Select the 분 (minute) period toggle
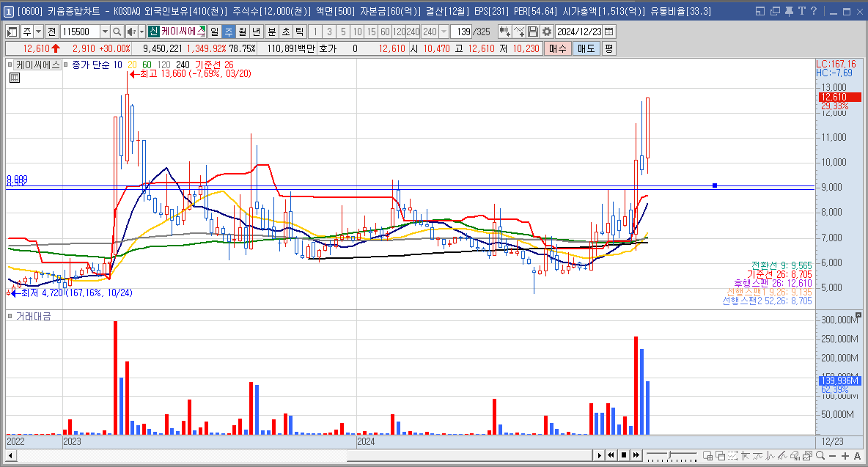The image size is (868, 467). coord(272,32)
